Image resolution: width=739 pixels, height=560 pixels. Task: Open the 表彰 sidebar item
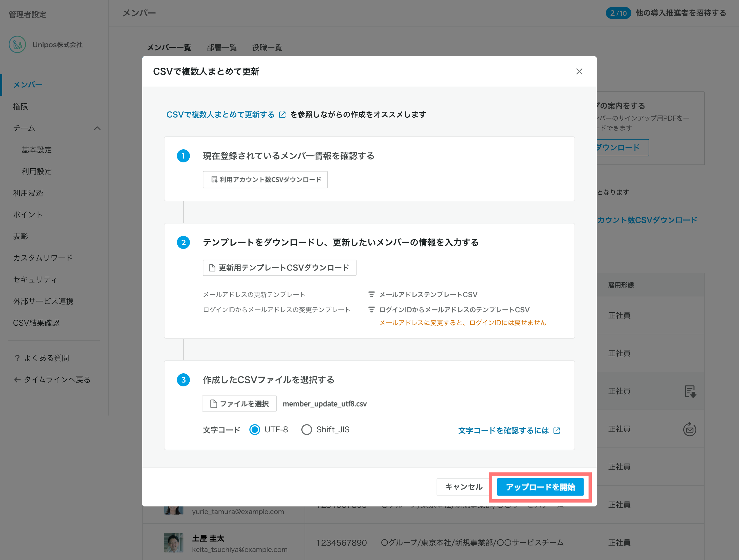pos(20,236)
